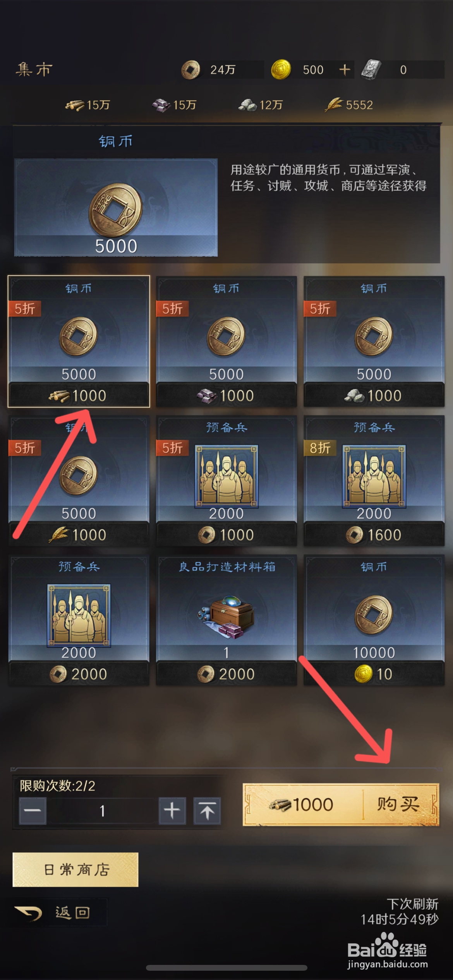Select the copper coin item priced in stone

374,341
